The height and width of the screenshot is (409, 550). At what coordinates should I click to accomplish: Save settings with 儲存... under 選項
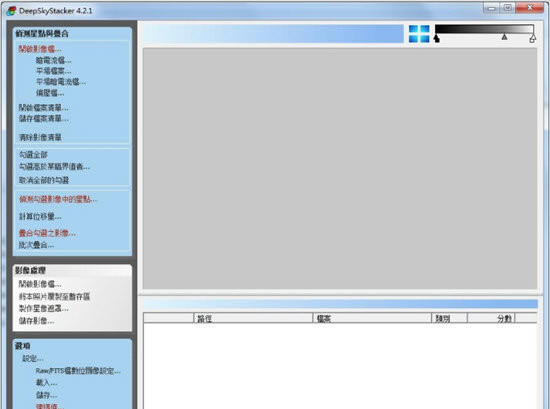[46, 395]
